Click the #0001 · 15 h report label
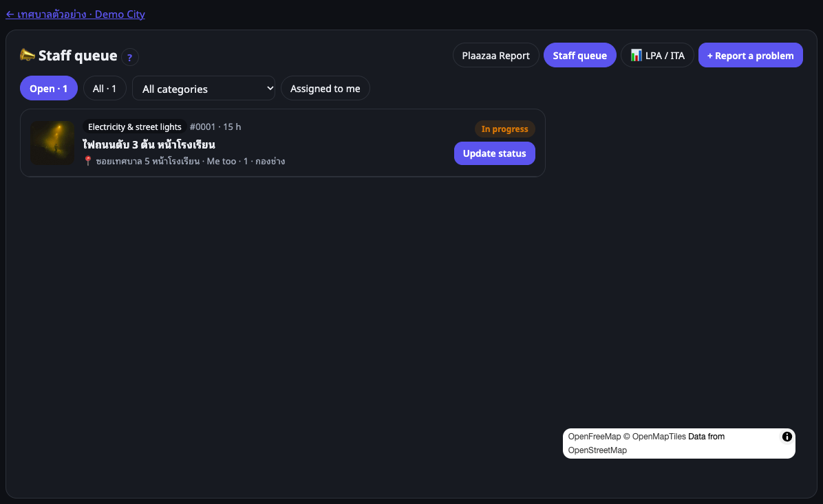This screenshot has width=823, height=504. click(x=215, y=127)
